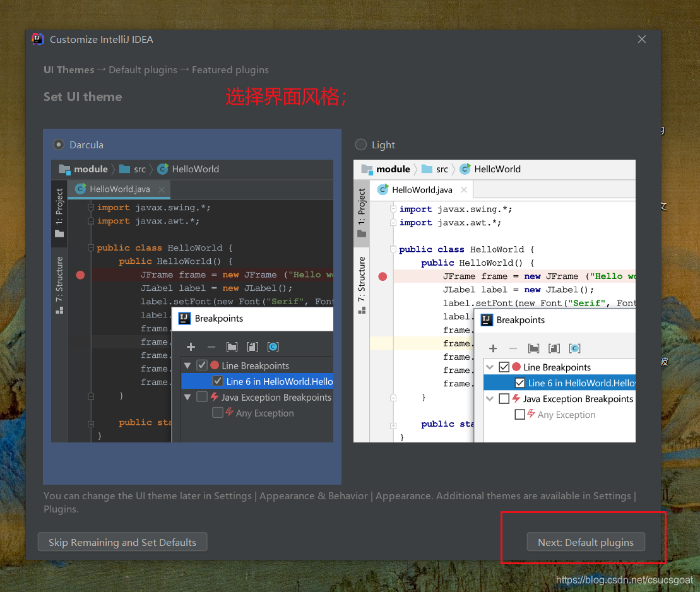The height and width of the screenshot is (592, 700).
Task: Collapse Java Exception Breakpoints in Light preview
Action: [x=490, y=399]
